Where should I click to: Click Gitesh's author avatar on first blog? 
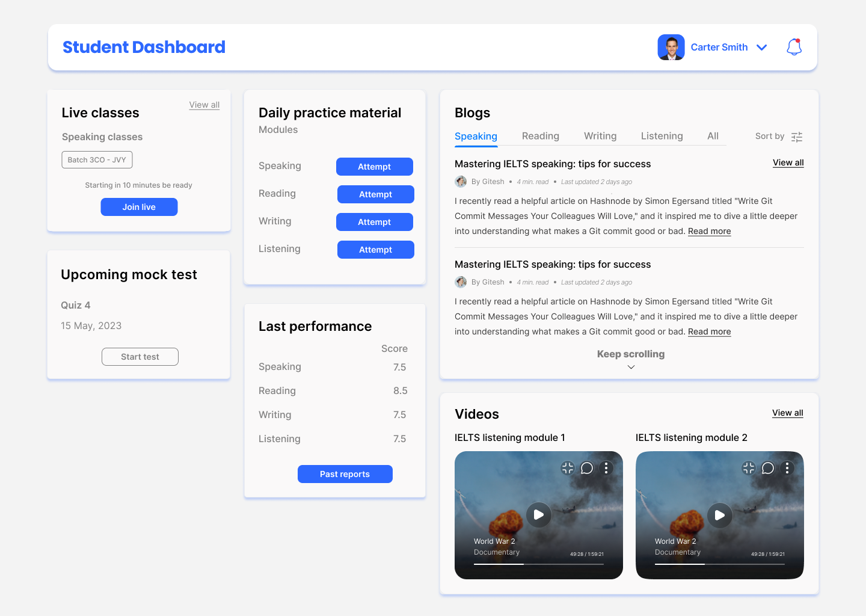pyautogui.click(x=461, y=182)
